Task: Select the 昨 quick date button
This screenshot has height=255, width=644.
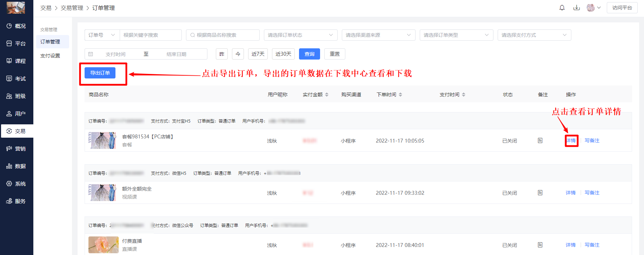Action: point(222,54)
